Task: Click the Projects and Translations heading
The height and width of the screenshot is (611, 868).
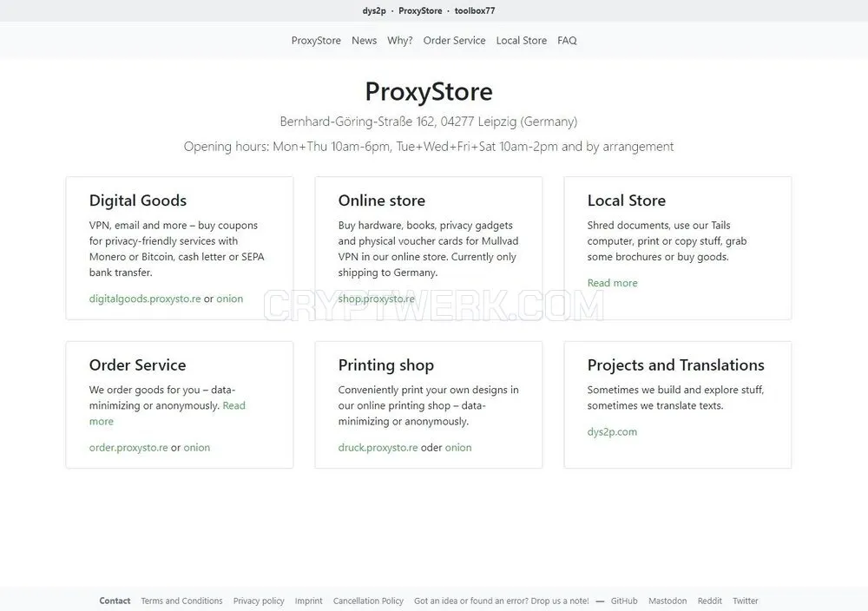Action: [675, 365]
